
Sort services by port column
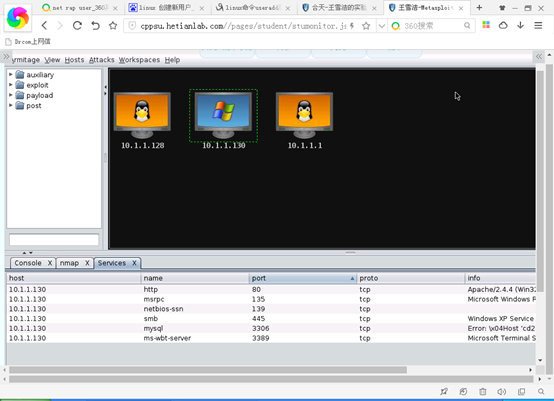pos(303,278)
